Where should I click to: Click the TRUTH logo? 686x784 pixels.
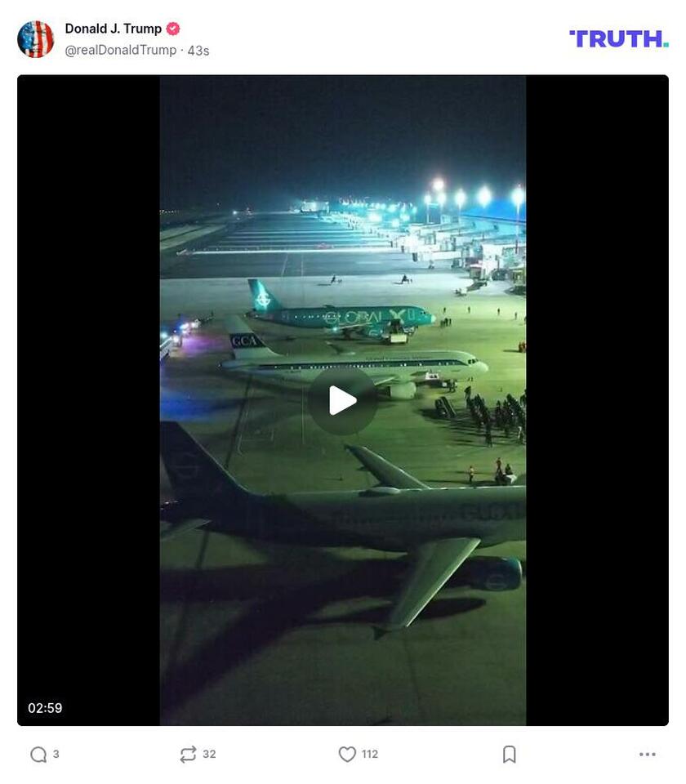(x=618, y=39)
